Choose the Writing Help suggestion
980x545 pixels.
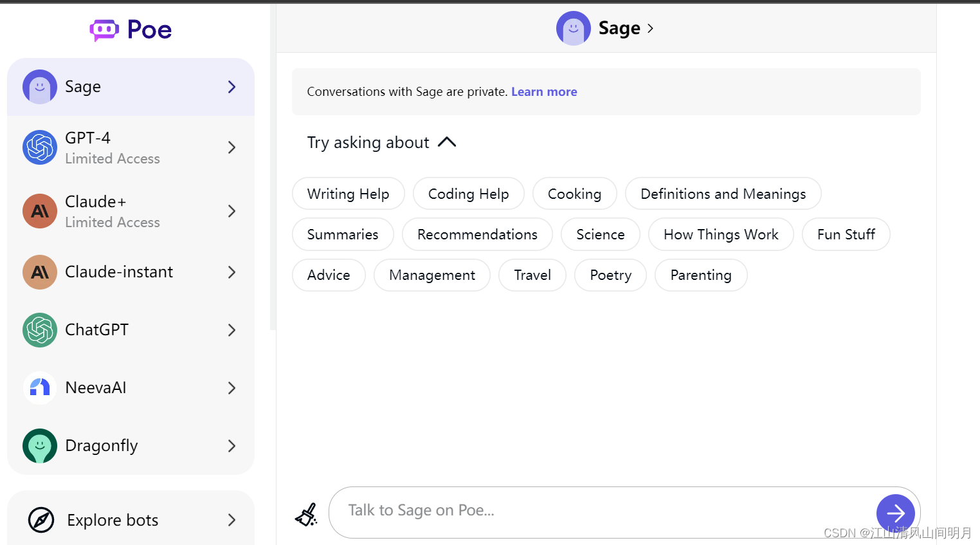point(349,194)
